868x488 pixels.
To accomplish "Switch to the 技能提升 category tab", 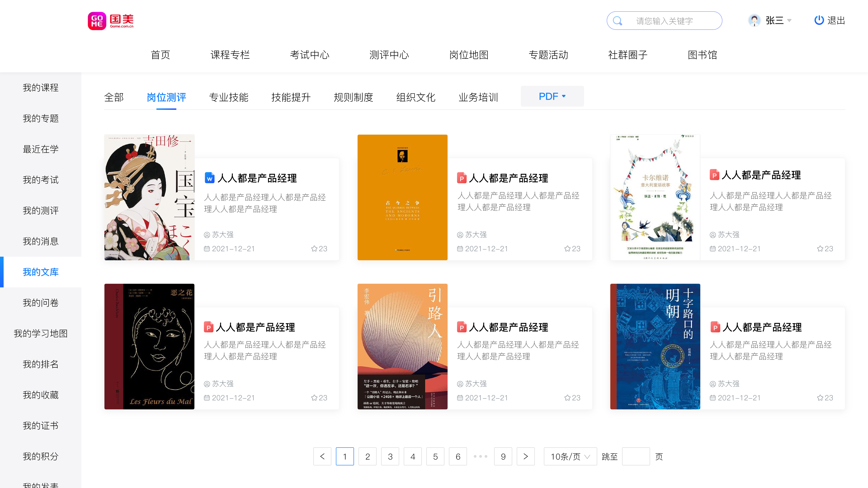I will [291, 97].
